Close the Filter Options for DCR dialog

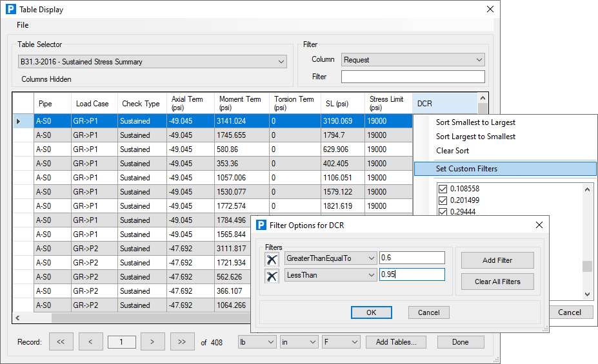[x=539, y=225]
